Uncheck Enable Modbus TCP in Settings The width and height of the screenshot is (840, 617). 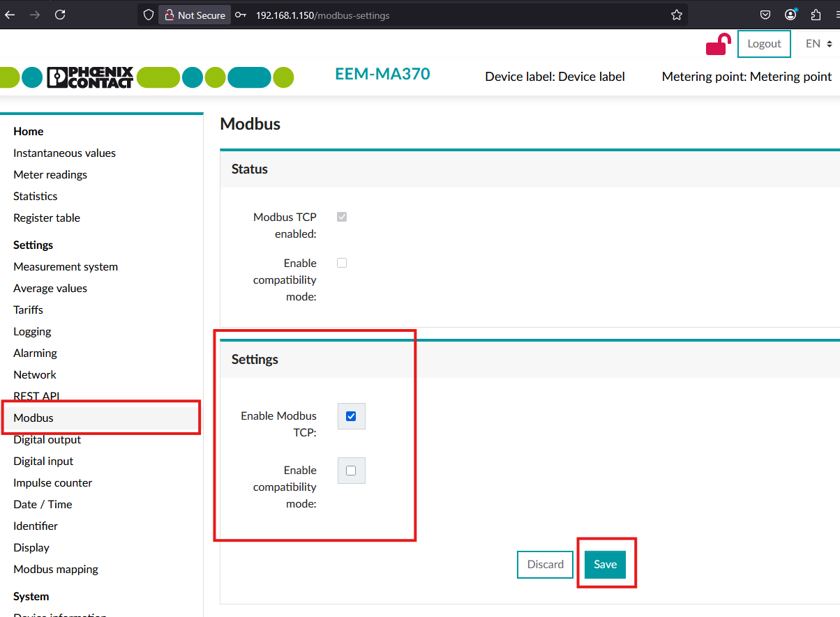coord(351,416)
